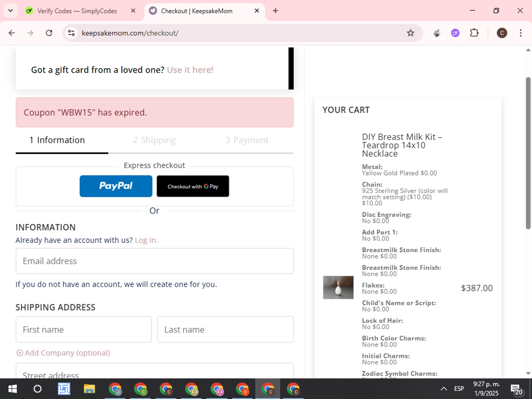532x399 pixels.
Task: Close the Verify Codes tab
Action: (133, 11)
